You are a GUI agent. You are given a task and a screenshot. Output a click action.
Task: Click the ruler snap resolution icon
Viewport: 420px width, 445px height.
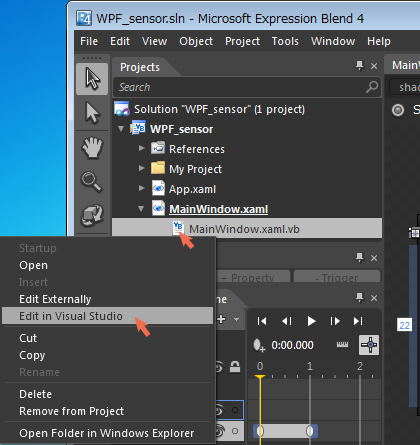(x=342, y=344)
